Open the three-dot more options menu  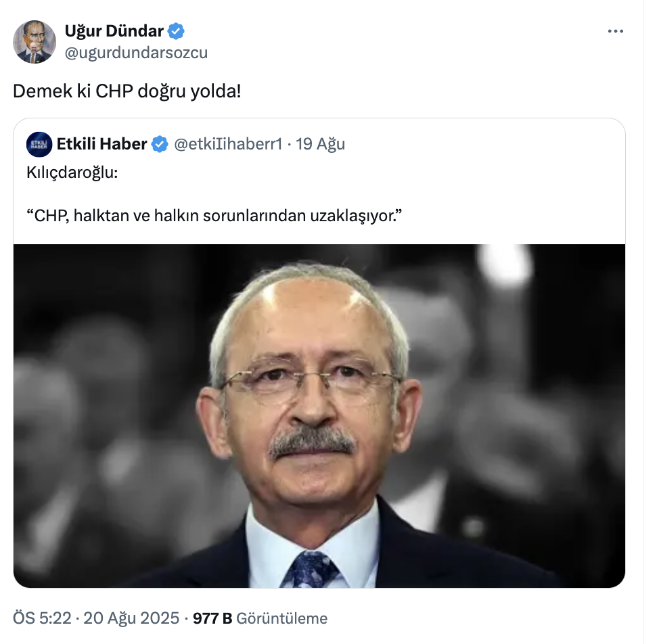tap(615, 31)
